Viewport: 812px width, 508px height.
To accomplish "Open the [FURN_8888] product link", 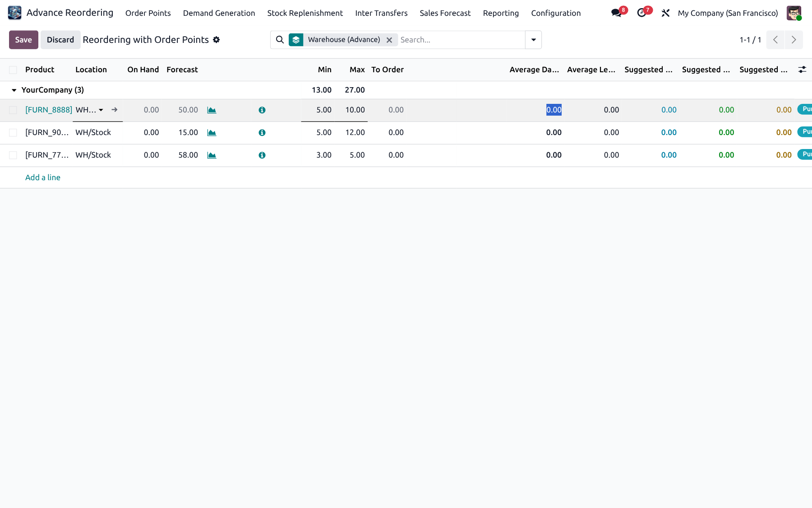I will pos(49,110).
